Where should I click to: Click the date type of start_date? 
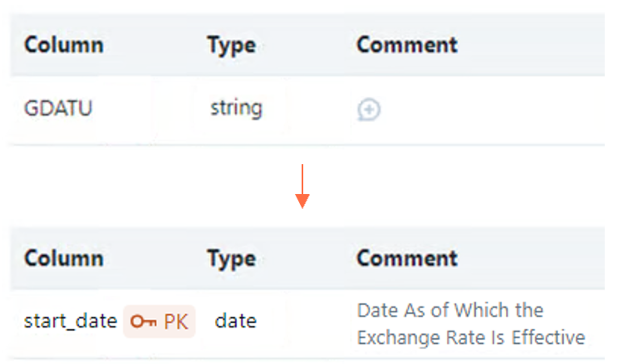(x=236, y=321)
